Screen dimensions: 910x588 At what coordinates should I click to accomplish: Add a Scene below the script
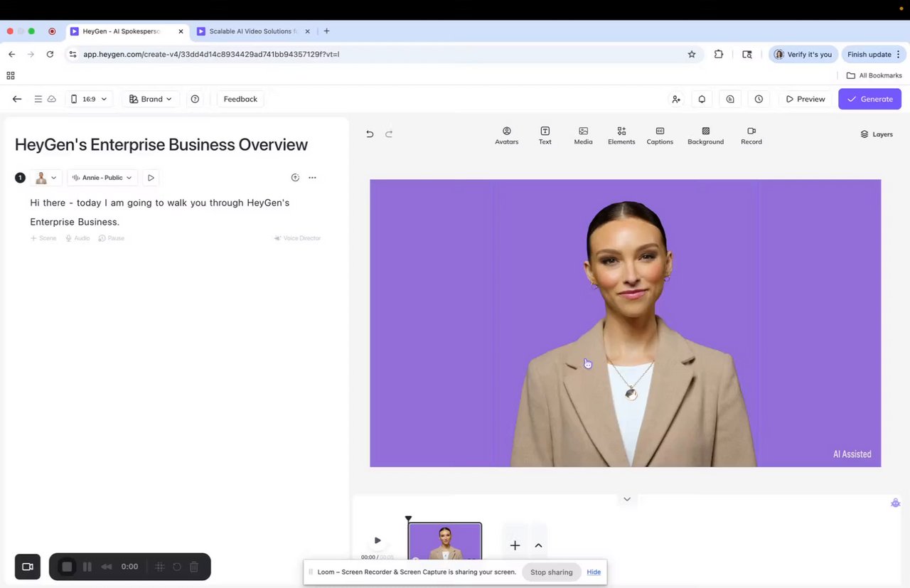43,238
